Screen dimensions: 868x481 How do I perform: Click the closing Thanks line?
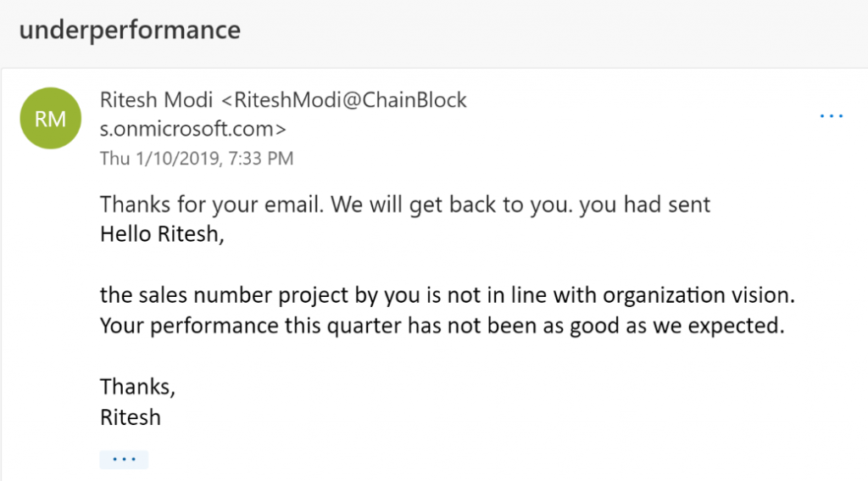137,387
